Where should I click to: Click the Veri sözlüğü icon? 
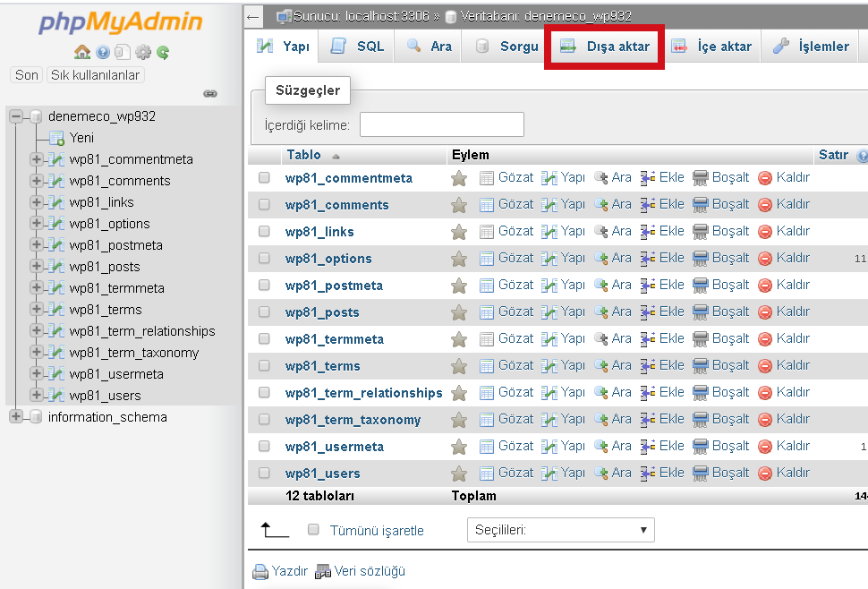pos(323,571)
